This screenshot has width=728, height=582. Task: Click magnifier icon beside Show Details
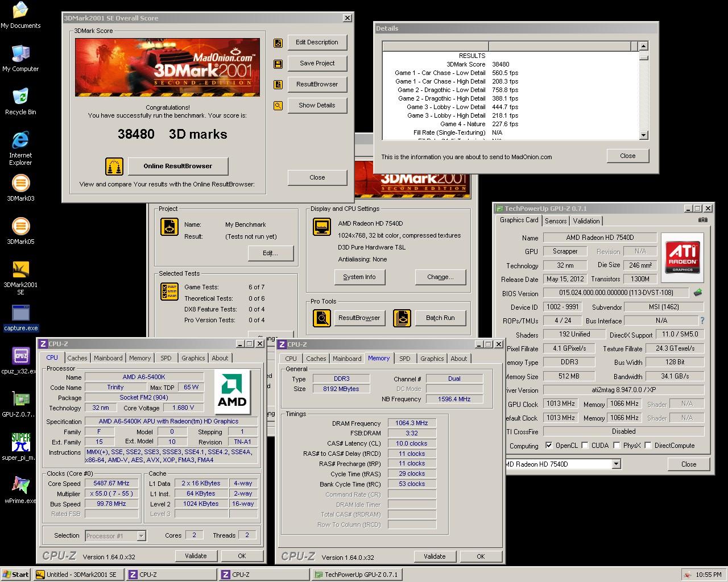click(x=278, y=106)
